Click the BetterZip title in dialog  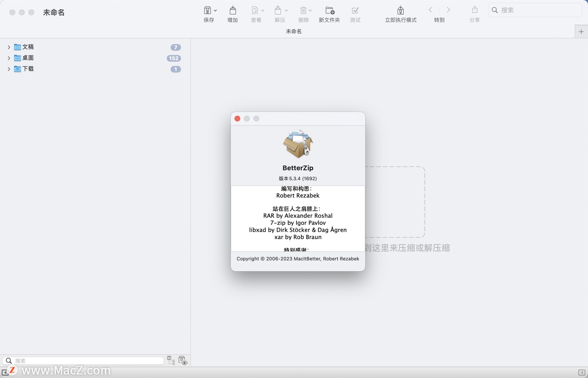tap(298, 168)
